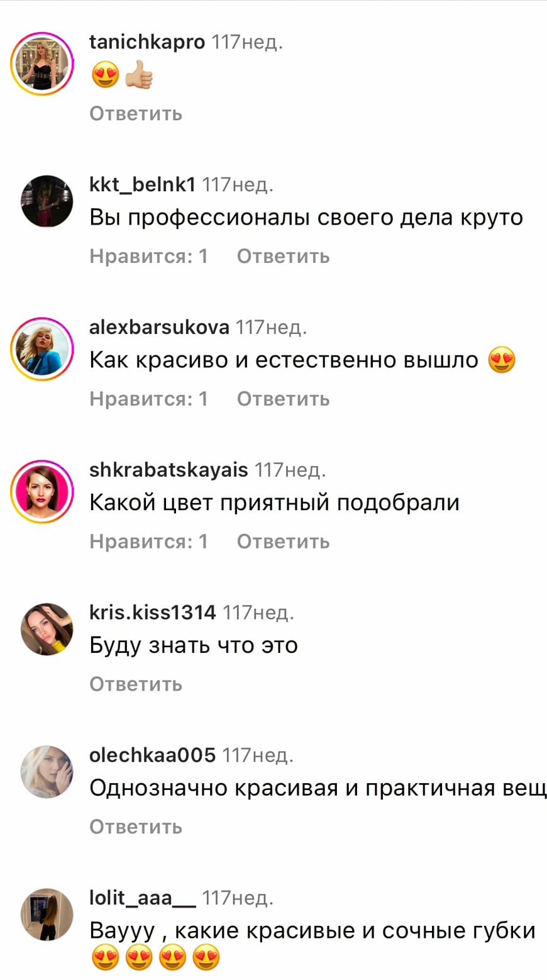Open tanichkapro's profile picture
This screenshot has height=980, width=547.
43,64
